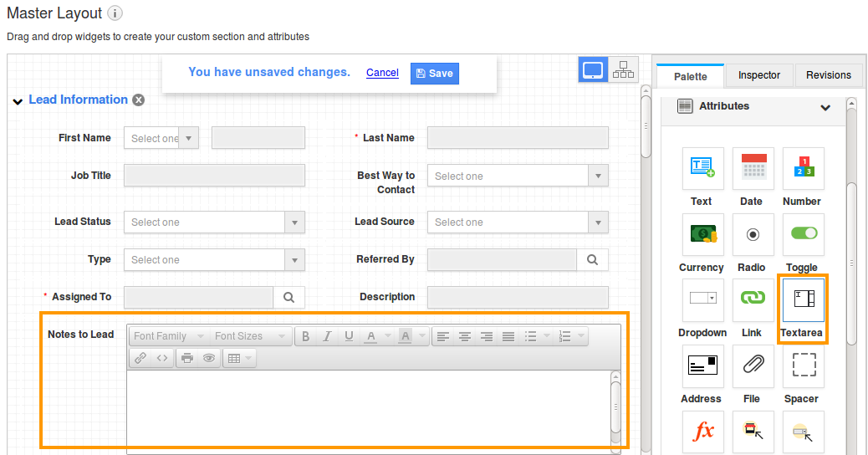This screenshot has width=868, height=455.
Task: Switch to desktop layout view
Action: coord(593,69)
